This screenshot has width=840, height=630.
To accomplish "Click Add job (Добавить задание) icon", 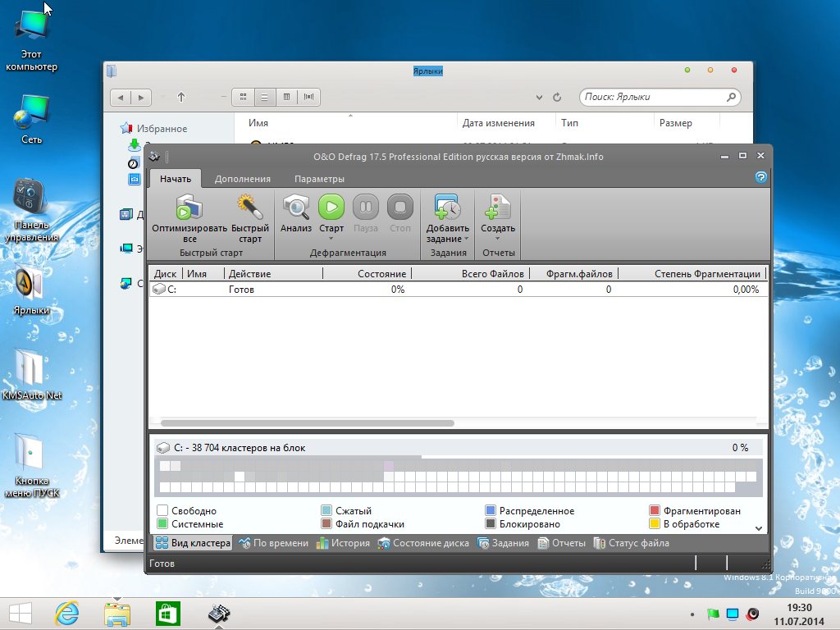I will pos(447,208).
